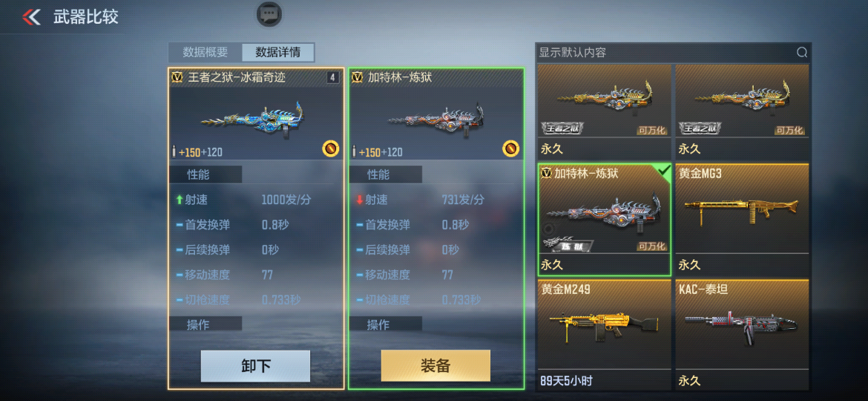The height and width of the screenshot is (401, 868).
Task: Switch to the 数据详情 tab
Action: tap(278, 53)
